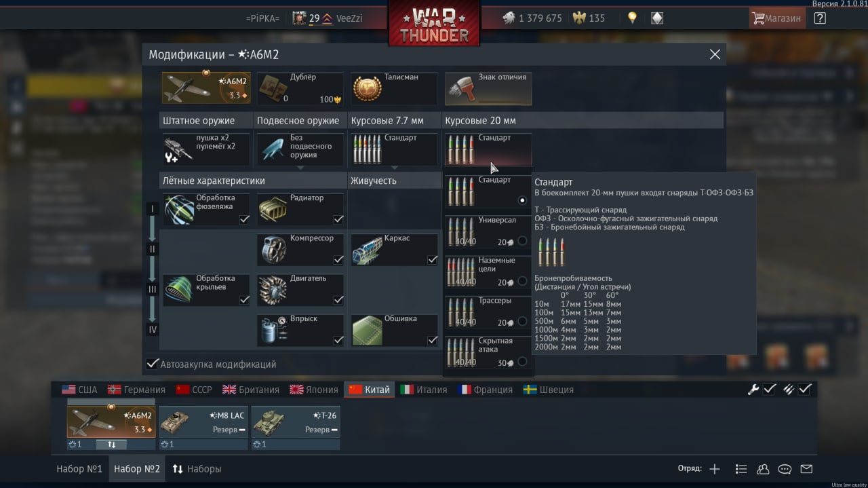Switch to the Набор №1 preset tab
This screenshot has width=868, height=488.
pyautogui.click(x=79, y=468)
